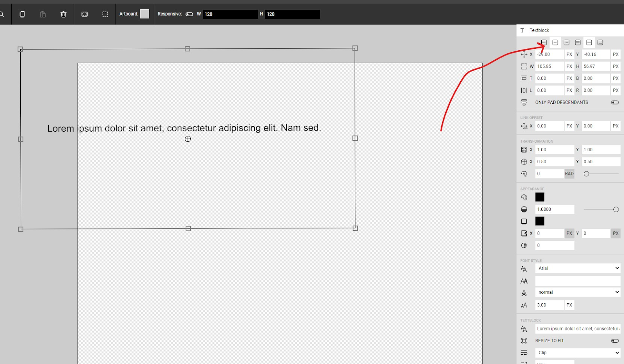The width and height of the screenshot is (624, 364).
Task: Click the RAD rotation unit button
Action: pyautogui.click(x=569, y=174)
